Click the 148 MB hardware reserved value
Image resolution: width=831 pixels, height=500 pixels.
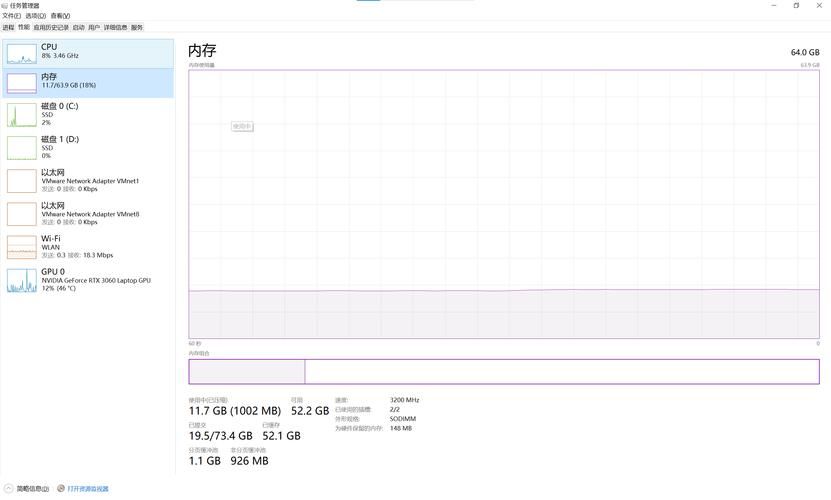coord(401,428)
